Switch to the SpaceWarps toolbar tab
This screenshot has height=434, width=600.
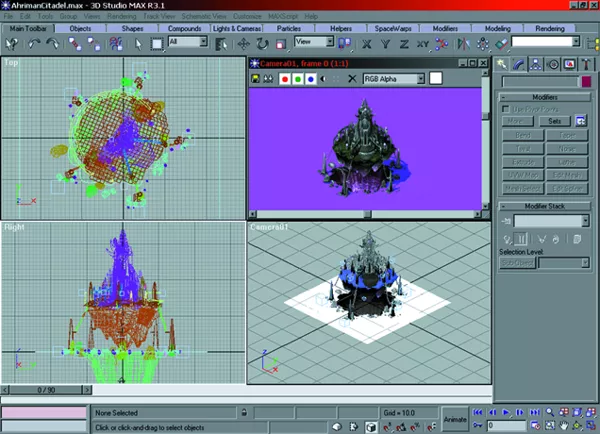pyautogui.click(x=393, y=29)
